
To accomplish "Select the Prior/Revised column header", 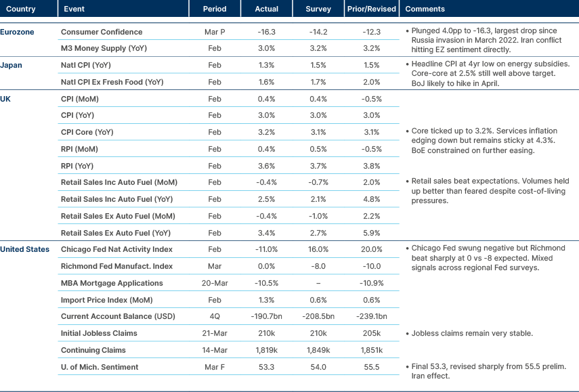I will 371,9.
